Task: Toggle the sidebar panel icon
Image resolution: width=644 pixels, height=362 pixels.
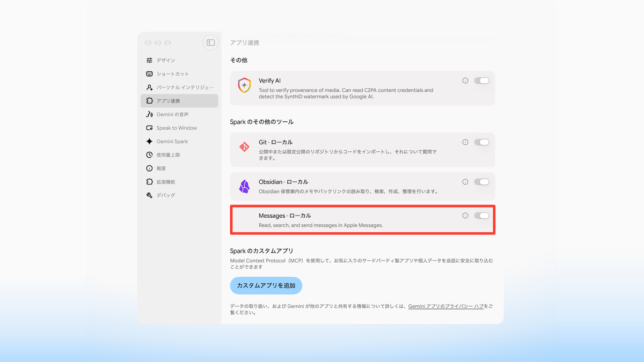Action: (x=210, y=42)
